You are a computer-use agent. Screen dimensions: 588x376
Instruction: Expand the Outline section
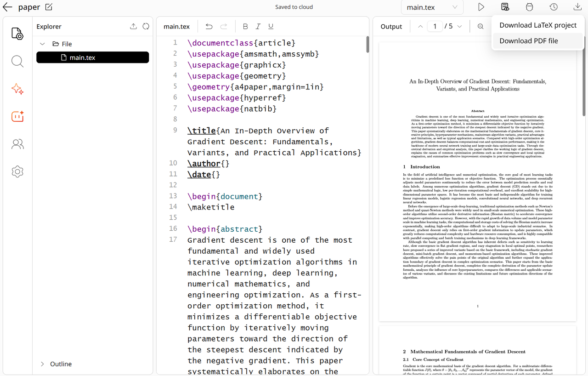(42, 364)
